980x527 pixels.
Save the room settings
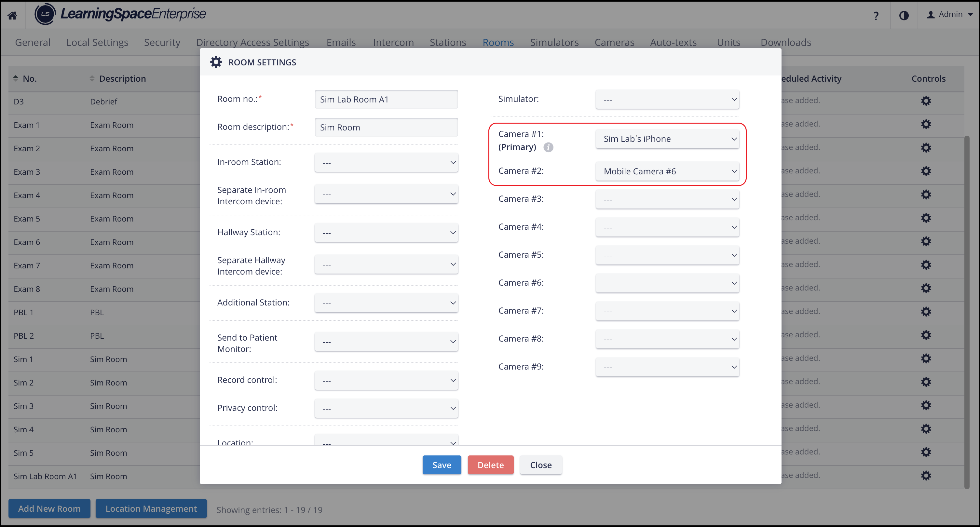(442, 465)
